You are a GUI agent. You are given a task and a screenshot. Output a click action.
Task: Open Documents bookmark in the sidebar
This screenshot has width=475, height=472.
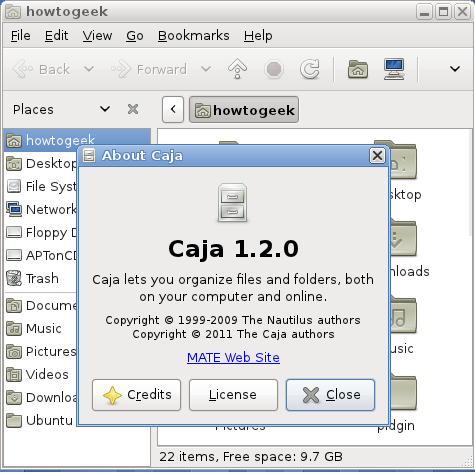(41, 305)
